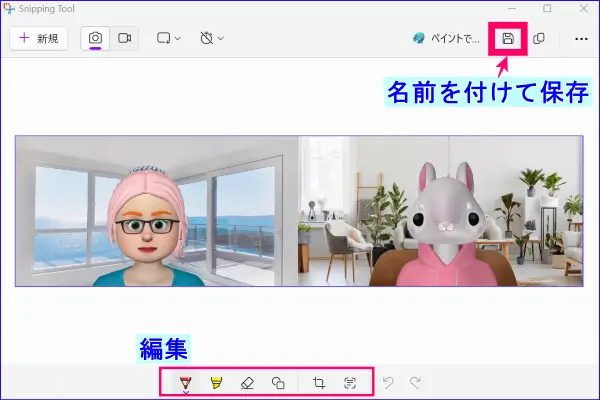Click the 新規 new snip button

click(x=38, y=38)
